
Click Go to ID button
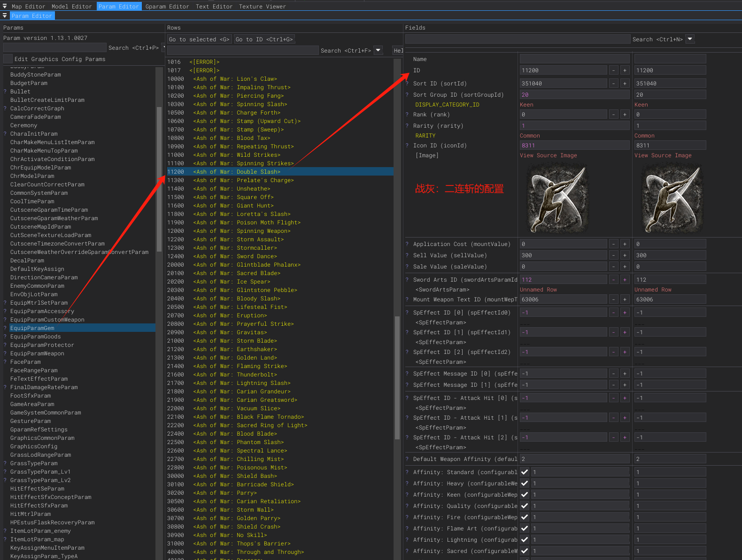click(x=264, y=39)
